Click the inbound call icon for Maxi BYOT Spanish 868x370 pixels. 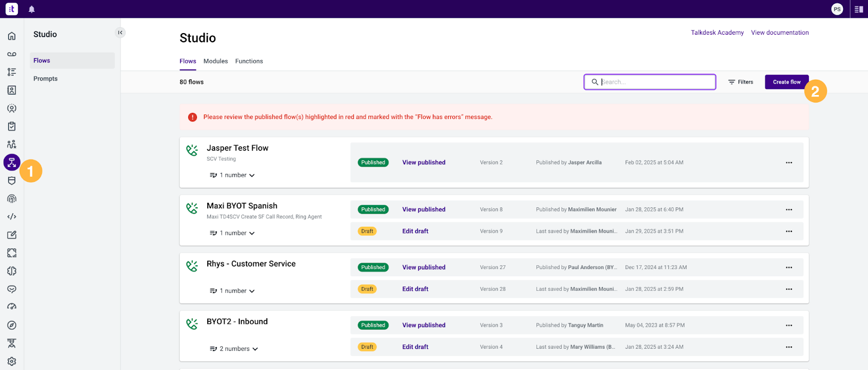tap(192, 208)
